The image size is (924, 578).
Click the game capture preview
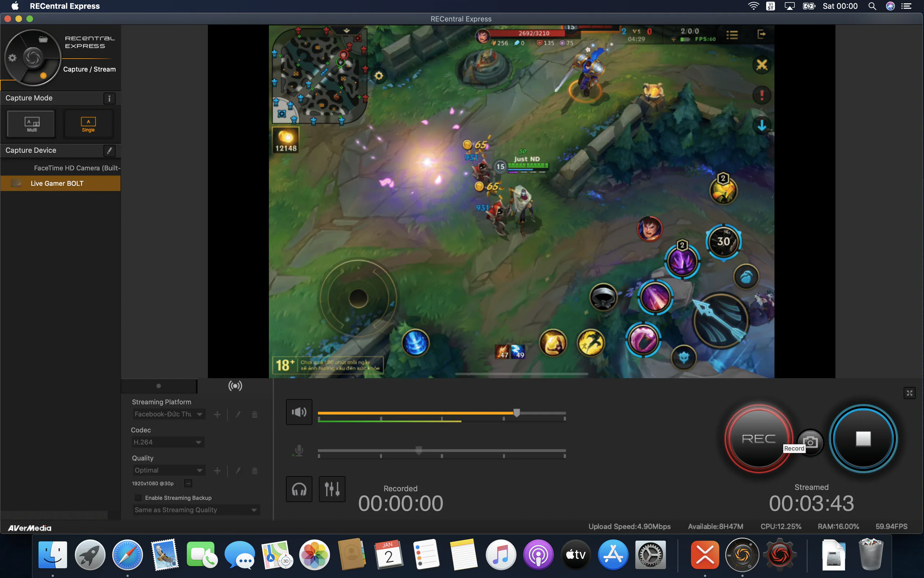point(521,202)
